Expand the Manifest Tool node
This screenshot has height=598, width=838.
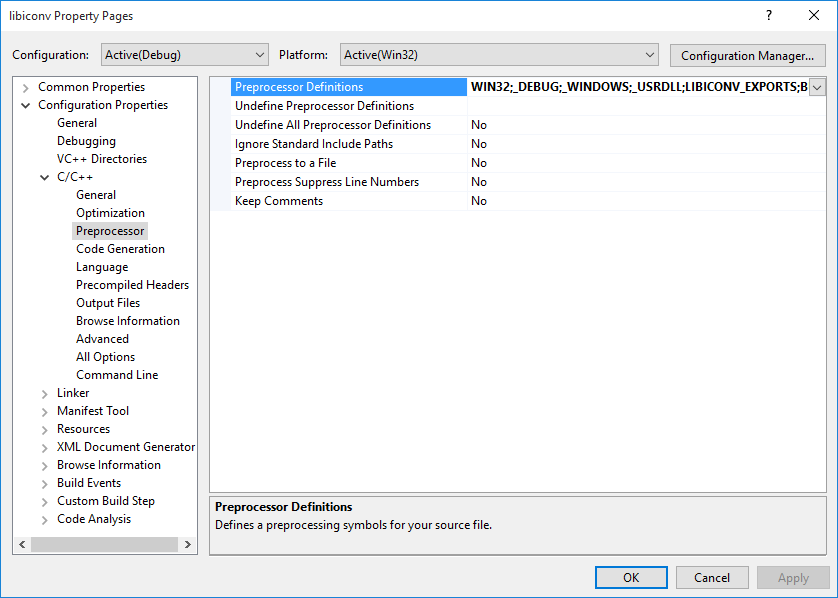pyautogui.click(x=44, y=412)
